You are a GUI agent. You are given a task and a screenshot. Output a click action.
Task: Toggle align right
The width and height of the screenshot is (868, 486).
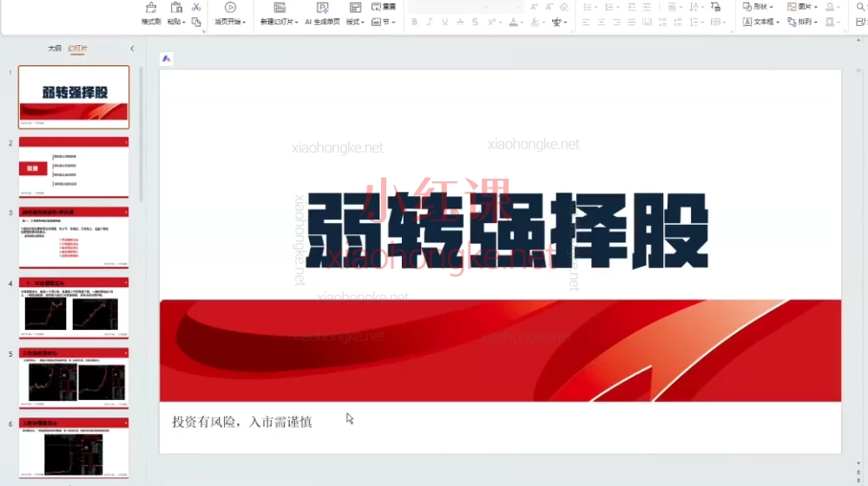tap(616, 23)
